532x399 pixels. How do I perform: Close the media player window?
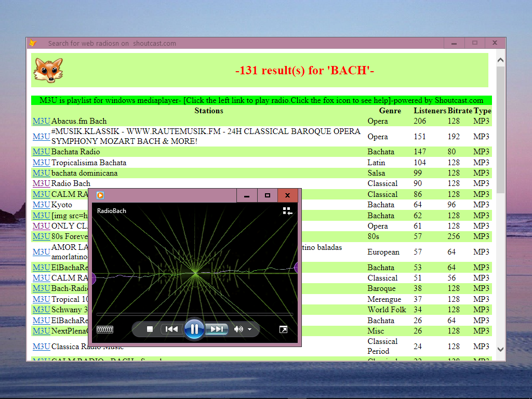(x=288, y=195)
